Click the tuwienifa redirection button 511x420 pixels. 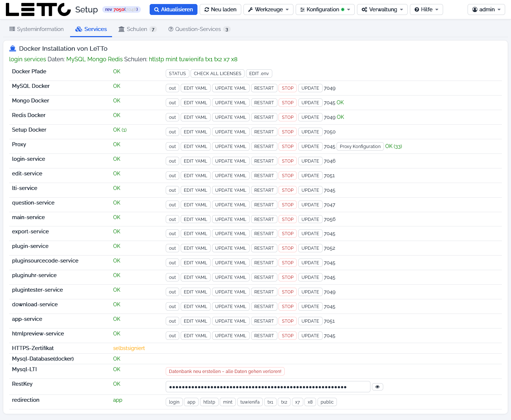click(x=250, y=402)
